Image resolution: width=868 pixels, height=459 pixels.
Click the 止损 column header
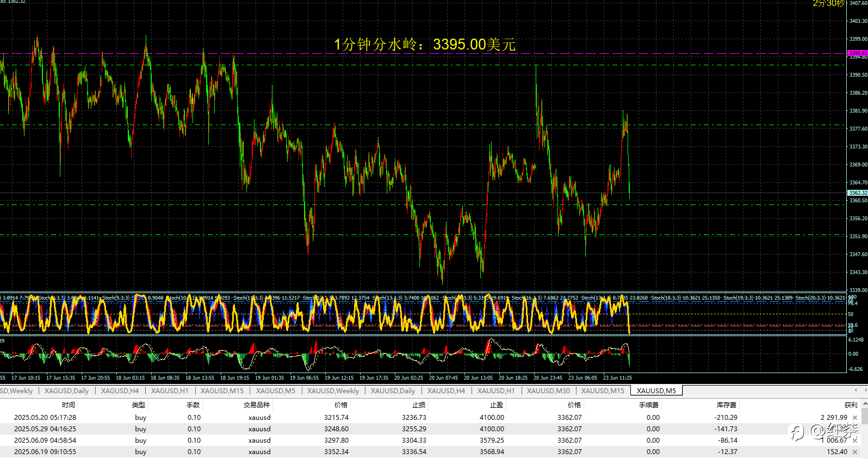pyautogui.click(x=419, y=405)
